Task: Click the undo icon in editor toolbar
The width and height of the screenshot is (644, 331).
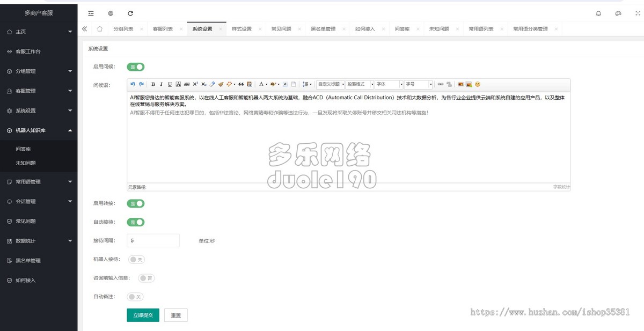Action: pyautogui.click(x=133, y=84)
